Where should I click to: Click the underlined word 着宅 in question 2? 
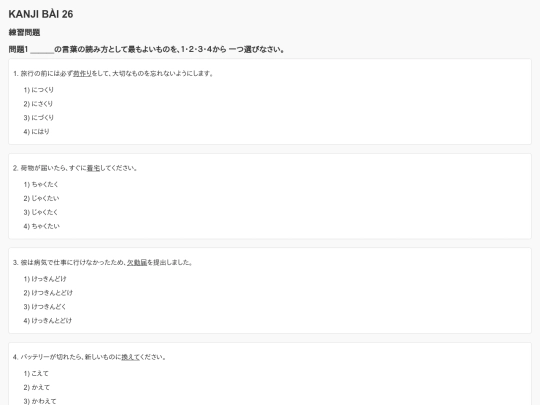click(x=93, y=168)
